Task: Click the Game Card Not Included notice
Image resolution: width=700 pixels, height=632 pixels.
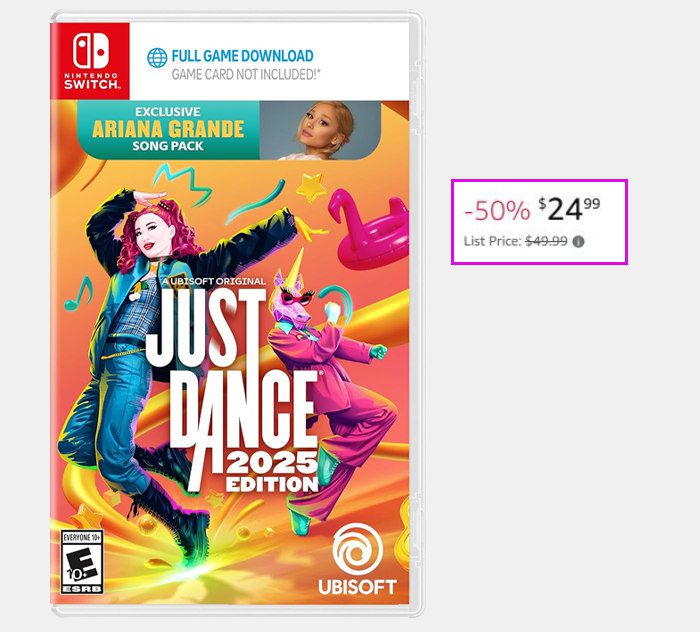Action: click(x=246, y=75)
